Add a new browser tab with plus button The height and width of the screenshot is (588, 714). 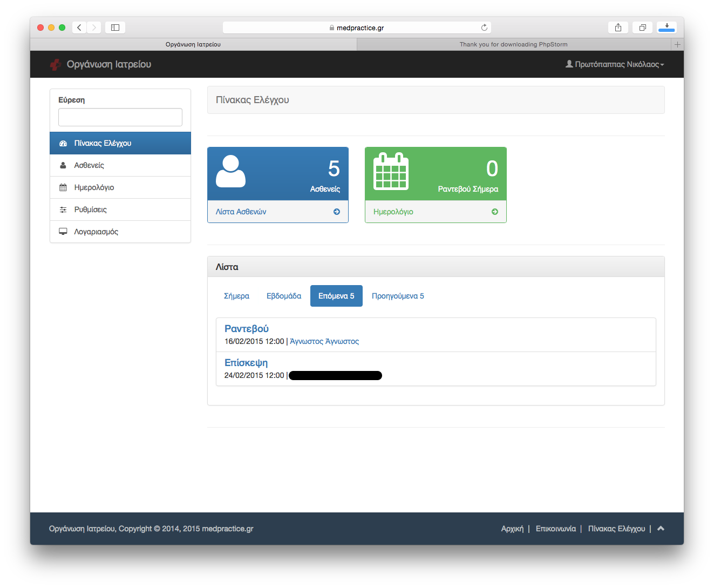click(677, 44)
